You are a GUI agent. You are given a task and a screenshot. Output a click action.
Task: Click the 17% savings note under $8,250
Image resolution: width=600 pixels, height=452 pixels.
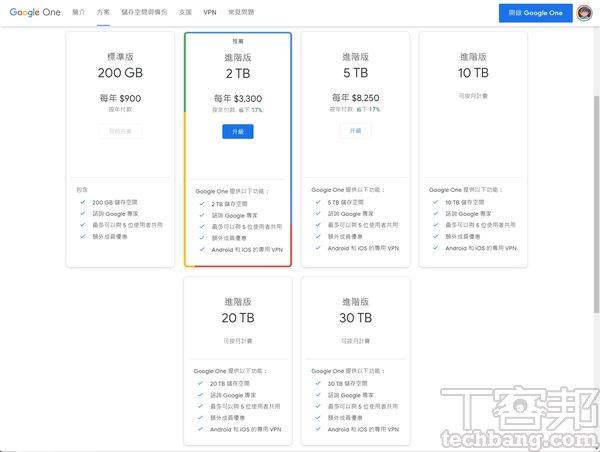click(368, 109)
